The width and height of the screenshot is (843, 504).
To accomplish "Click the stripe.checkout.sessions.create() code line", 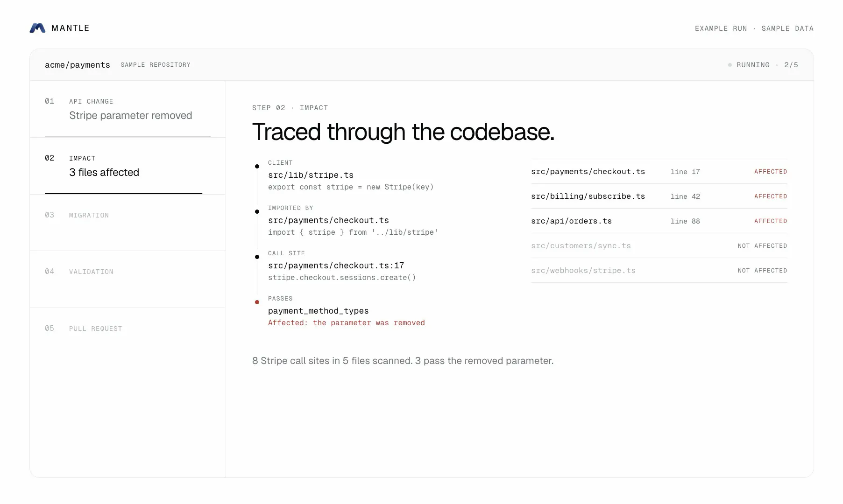I will click(x=342, y=278).
